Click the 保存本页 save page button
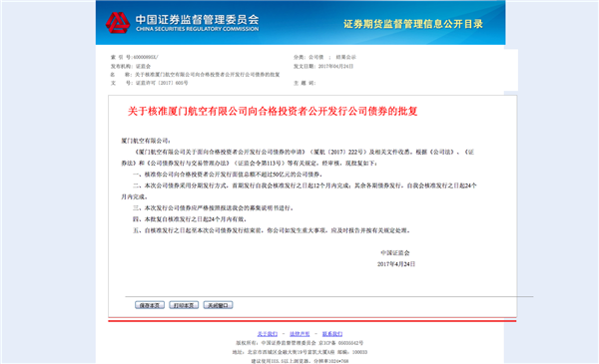This screenshot has height=364, width=599. click(150, 305)
